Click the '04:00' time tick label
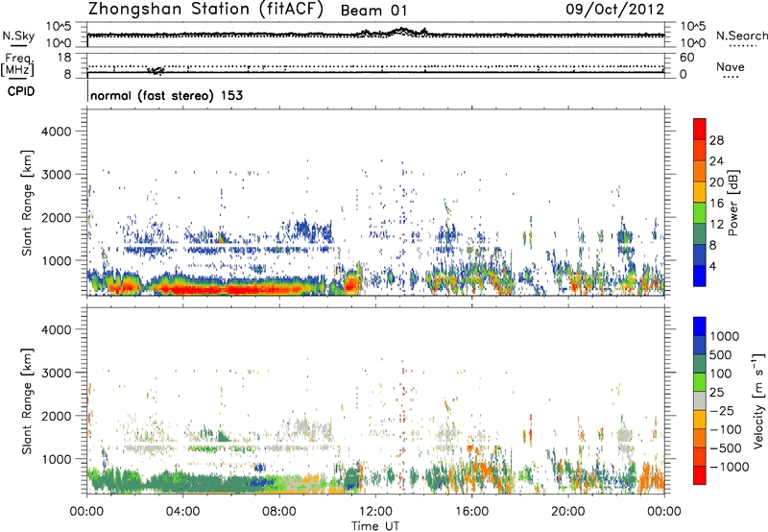Viewport: 768px width, 532px height. pyautogui.click(x=182, y=512)
